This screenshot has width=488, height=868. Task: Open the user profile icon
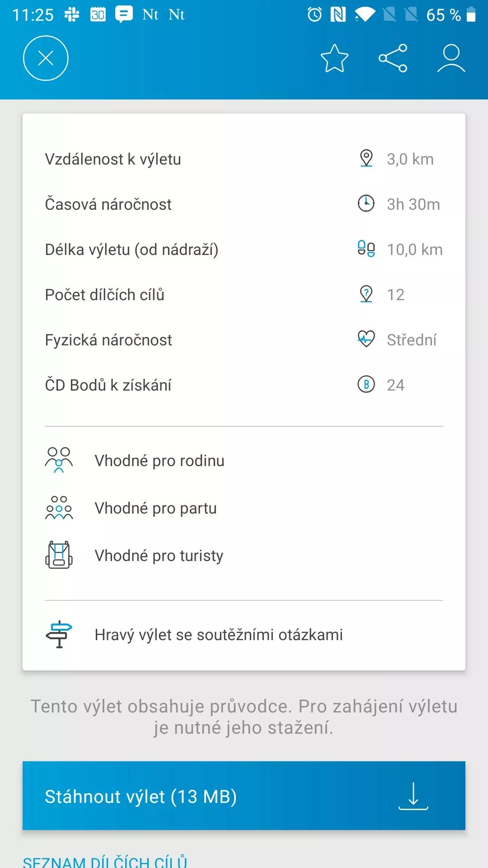(451, 58)
